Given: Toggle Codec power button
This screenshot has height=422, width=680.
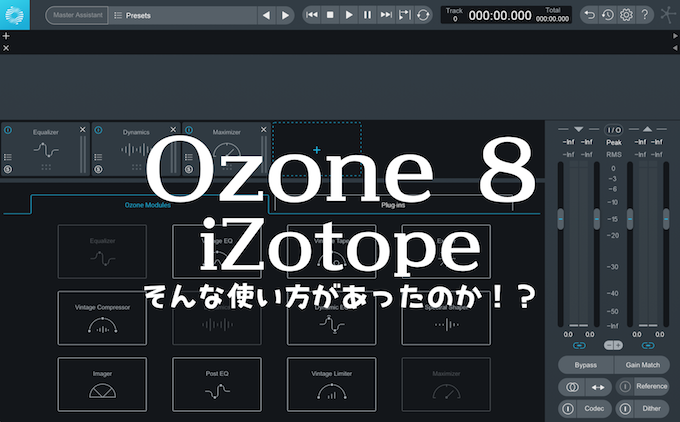Looking at the screenshot, I should [x=568, y=409].
